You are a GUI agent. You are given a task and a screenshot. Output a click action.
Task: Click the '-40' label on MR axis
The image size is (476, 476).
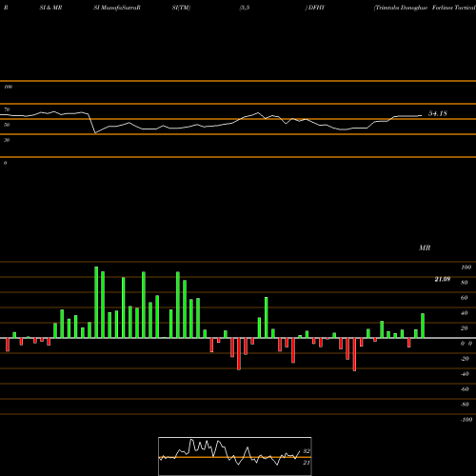[465, 374]
